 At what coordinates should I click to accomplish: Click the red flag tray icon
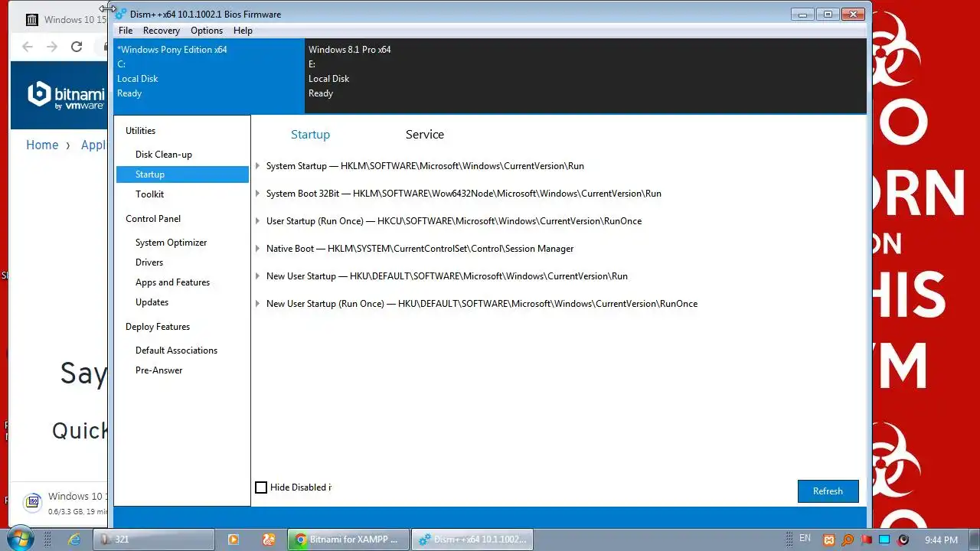[x=866, y=540]
